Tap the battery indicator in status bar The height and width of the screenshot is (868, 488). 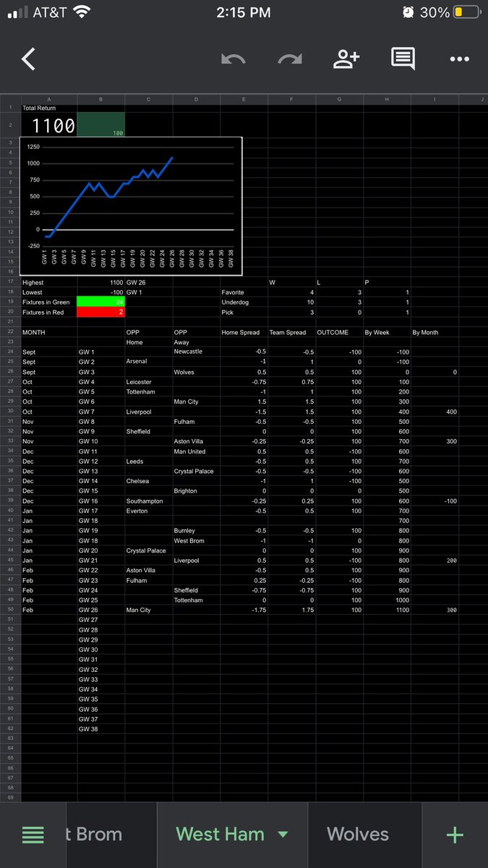467,12
